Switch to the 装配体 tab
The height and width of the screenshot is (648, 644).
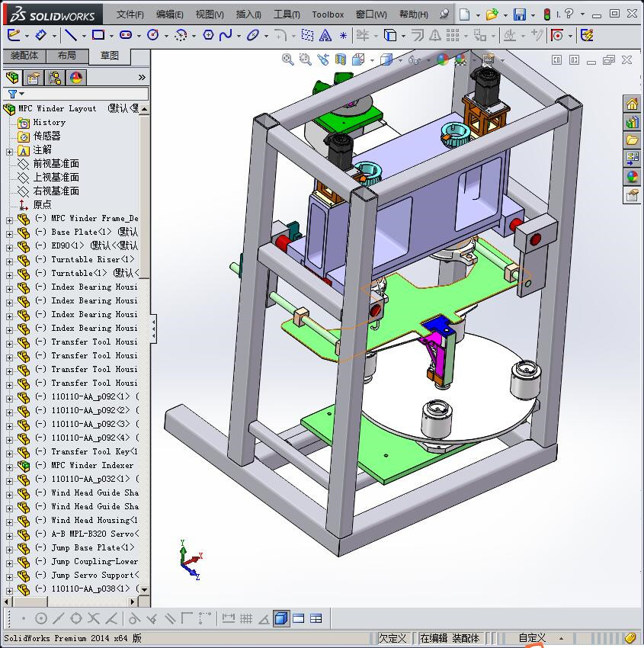[x=24, y=56]
